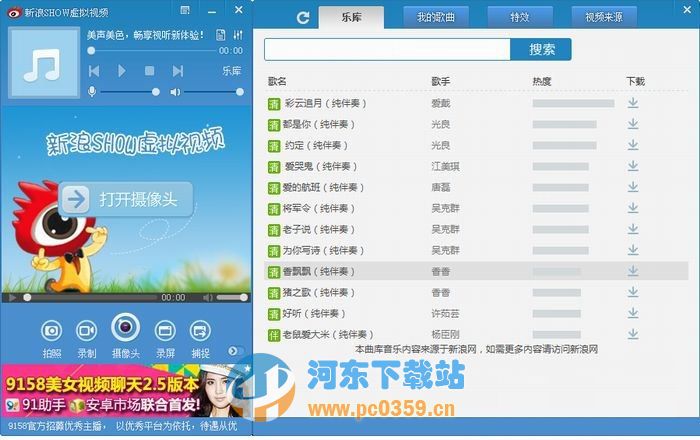Download 香飘飘 (纯伴奏)
Screen dimensions: 700x440
pyautogui.click(x=633, y=271)
